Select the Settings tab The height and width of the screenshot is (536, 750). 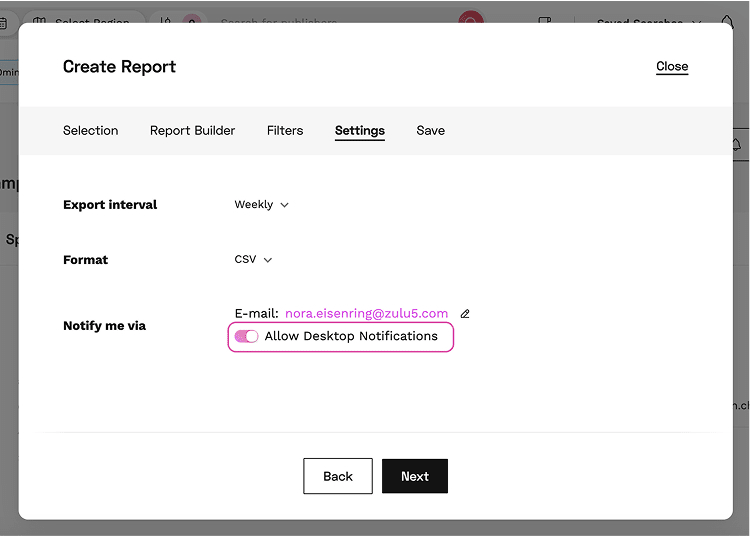[360, 131]
